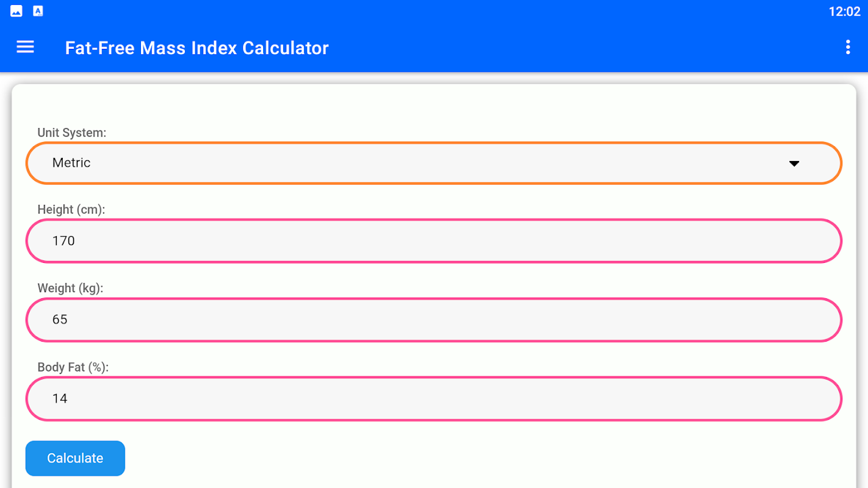Viewport: 868px width, 488px height.
Task: Focus the Height (cm) input field
Action: point(433,241)
